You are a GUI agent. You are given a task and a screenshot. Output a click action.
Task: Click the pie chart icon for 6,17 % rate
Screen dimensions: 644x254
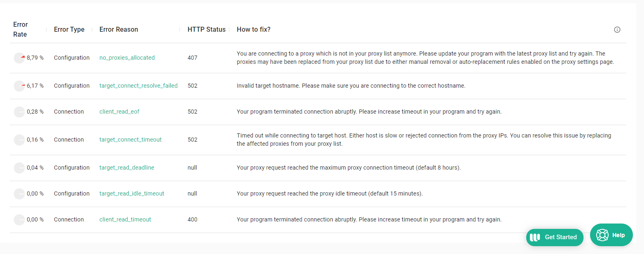coord(19,86)
